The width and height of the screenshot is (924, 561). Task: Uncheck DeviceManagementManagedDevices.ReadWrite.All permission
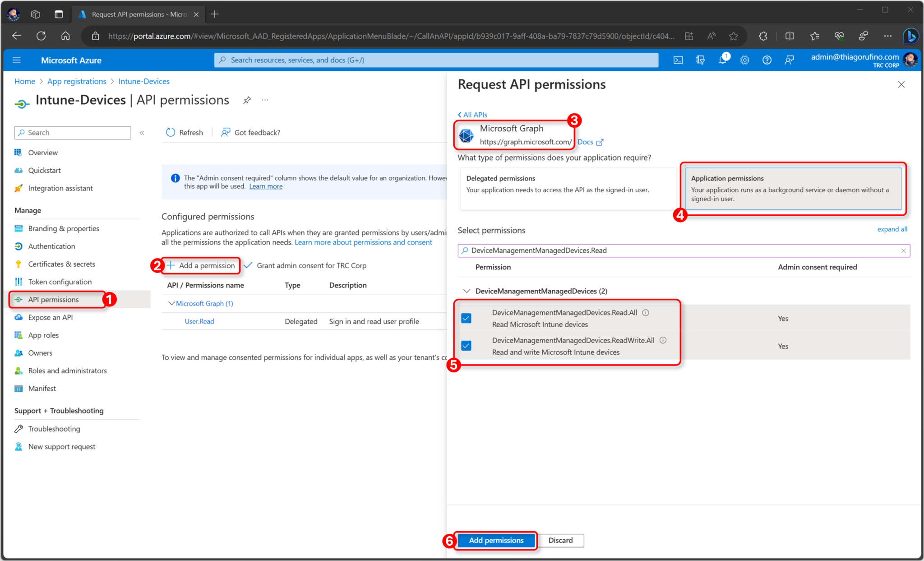click(x=466, y=346)
